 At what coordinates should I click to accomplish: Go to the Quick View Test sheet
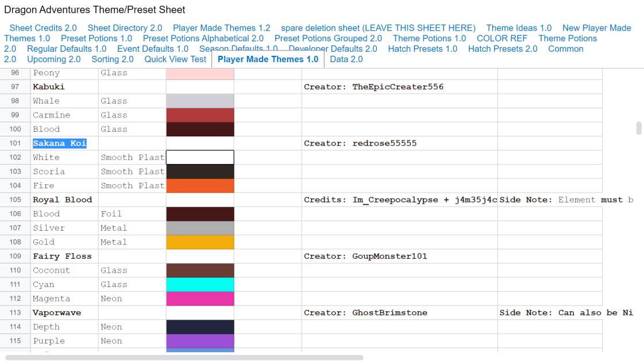tap(175, 59)
